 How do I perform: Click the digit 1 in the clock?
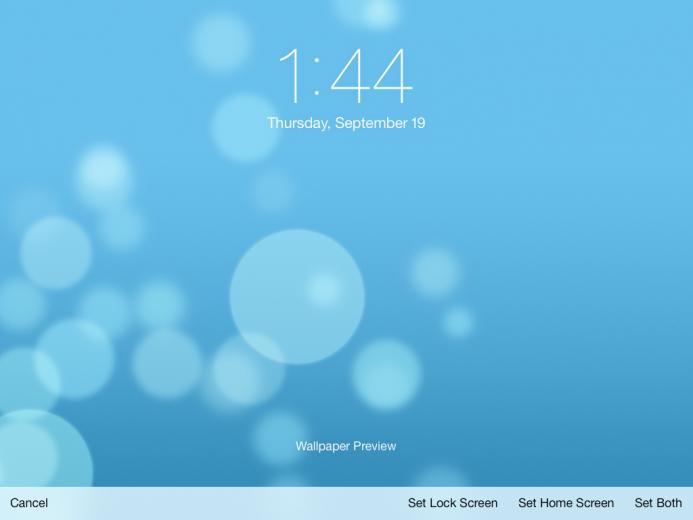click(291, 76)
